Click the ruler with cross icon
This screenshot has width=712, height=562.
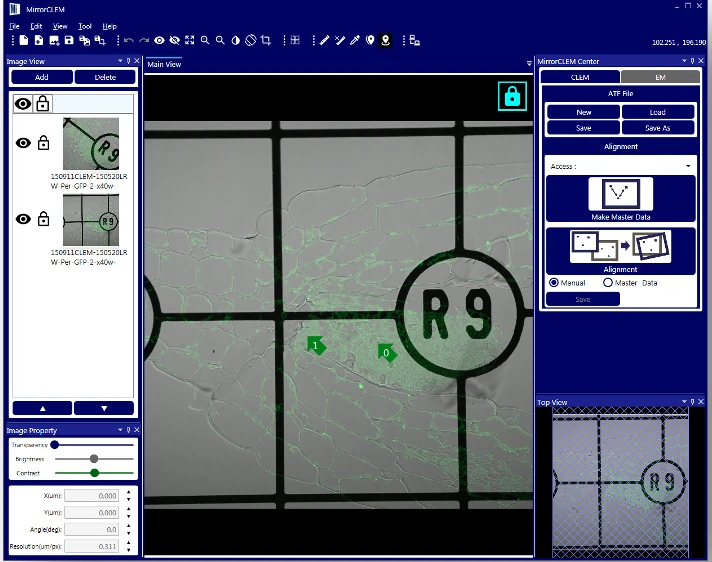point(340,40)
